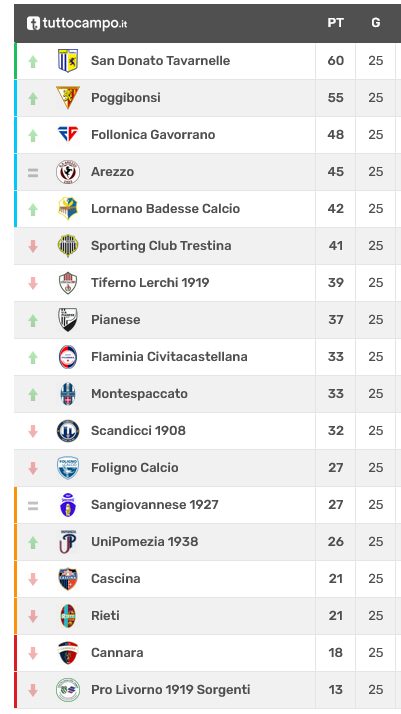Click the green up arrow beside Pianese
Viewport: 401px width, 714px height.
[33, 321]
